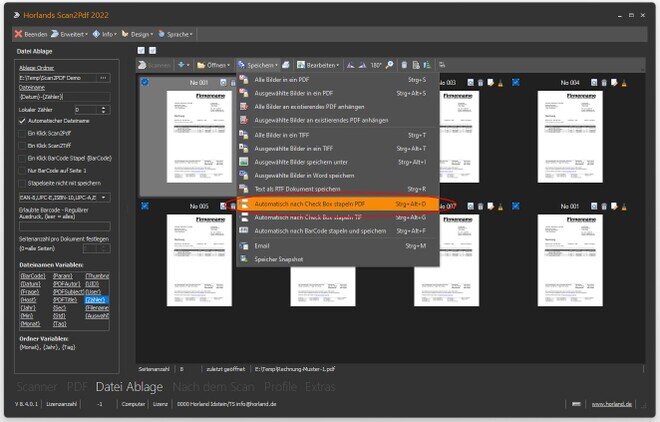Image resolution: width=660 pixels, height=422 pixels.
Task: Delete page No 004 with its trash icon
Action: pos(604,82)
